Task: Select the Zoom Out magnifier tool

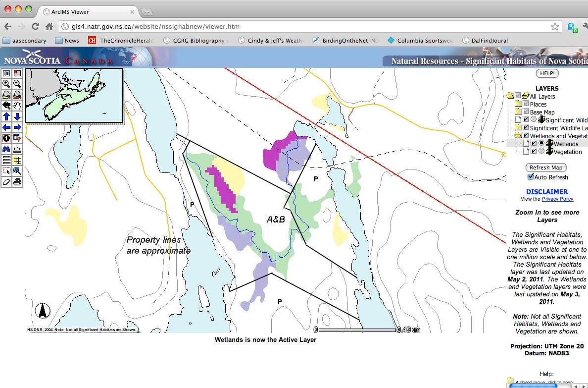Action: tap(17, 84)
